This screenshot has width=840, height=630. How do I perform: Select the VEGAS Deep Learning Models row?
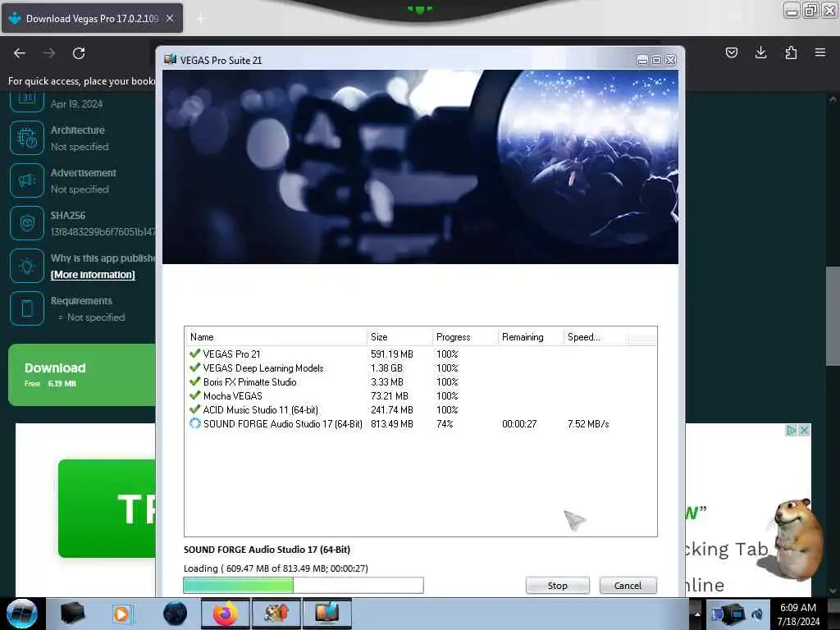tap(421, 368)
